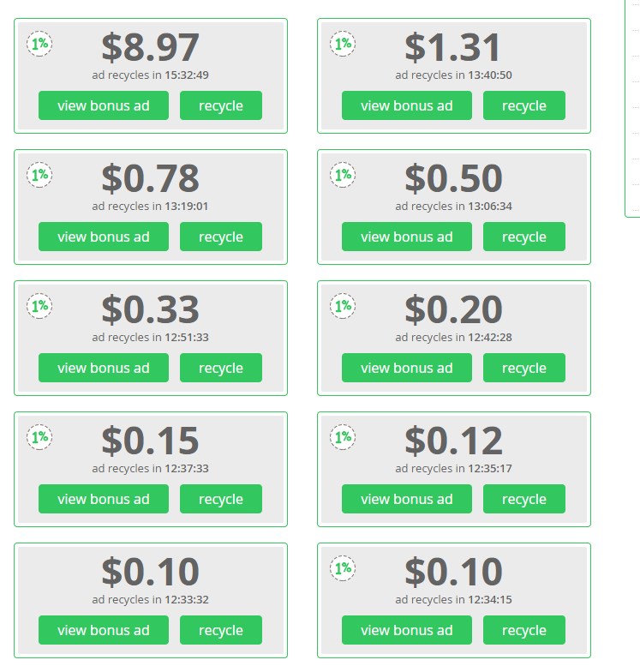Viewport: 640px width, 672px height.
Task: Click the 1% badge on the $0.12 ad
Action: [343, 437]
